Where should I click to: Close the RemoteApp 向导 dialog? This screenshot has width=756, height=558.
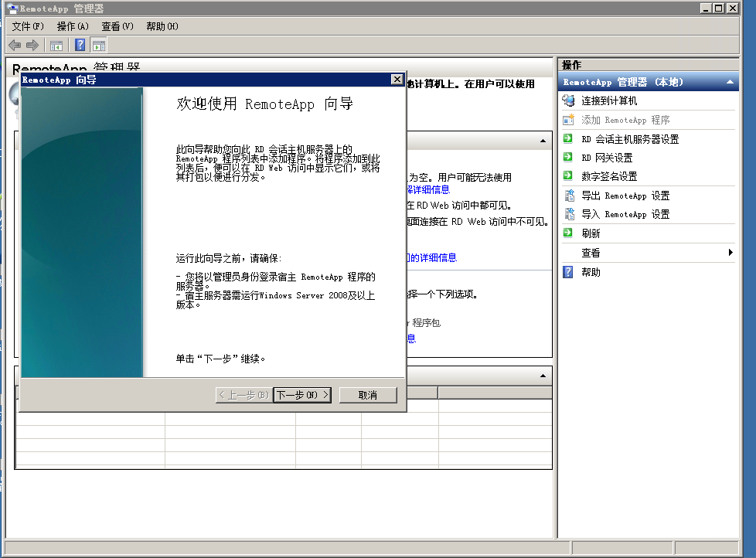click(397, 80)
